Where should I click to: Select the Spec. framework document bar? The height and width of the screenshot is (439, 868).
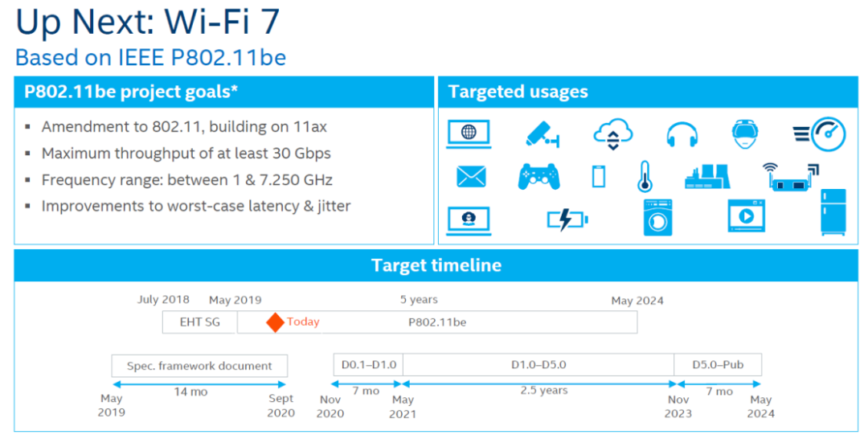point(199,366)
